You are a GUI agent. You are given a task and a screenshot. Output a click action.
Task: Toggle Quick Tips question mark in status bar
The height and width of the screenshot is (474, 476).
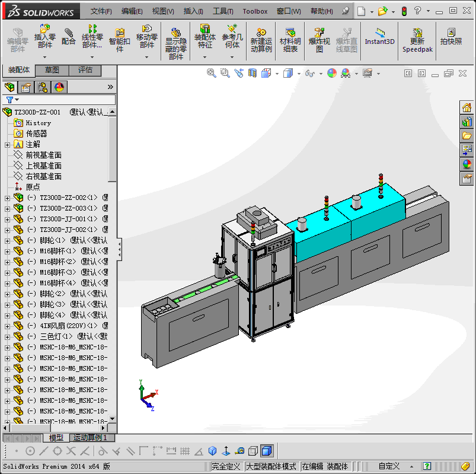(427, 466)
